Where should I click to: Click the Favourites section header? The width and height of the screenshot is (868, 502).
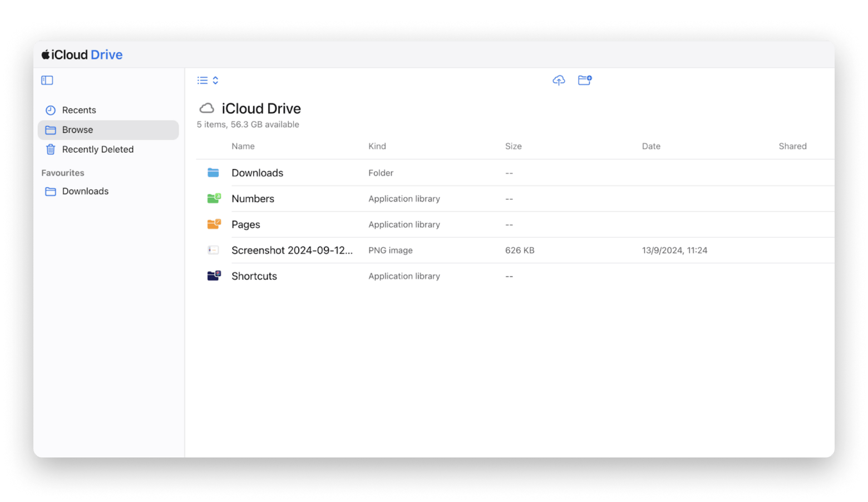tap(63, 173)
